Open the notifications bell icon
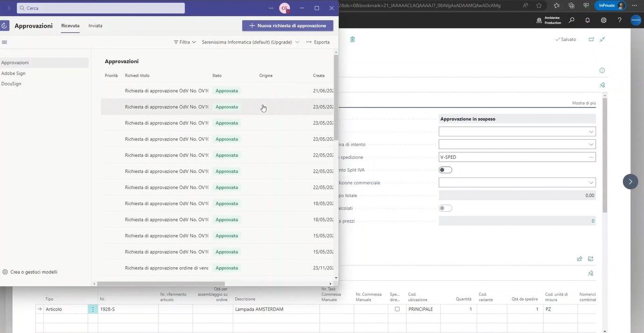The height and width of the screenshot is (333, 644). click(587, 20)
